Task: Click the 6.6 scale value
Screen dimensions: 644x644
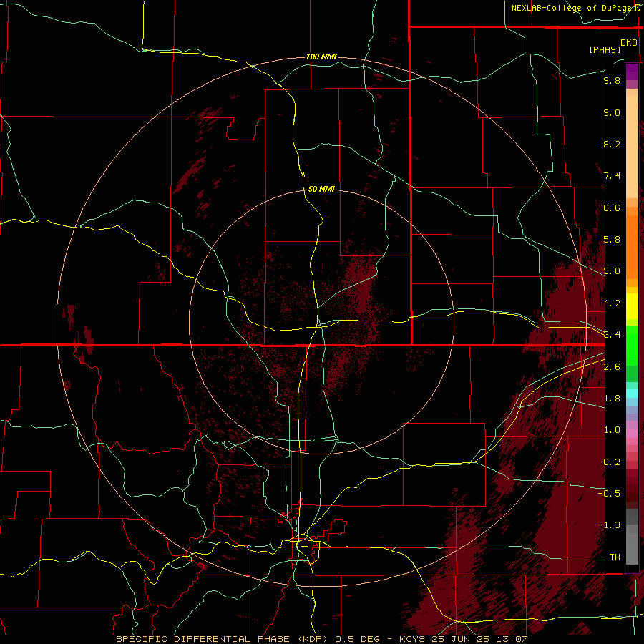Action: (612, 208)
